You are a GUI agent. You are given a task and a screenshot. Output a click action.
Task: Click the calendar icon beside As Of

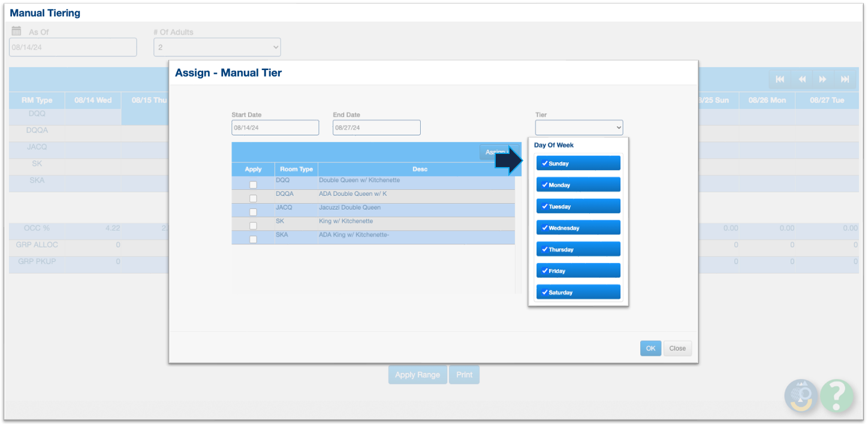(16, 32)
